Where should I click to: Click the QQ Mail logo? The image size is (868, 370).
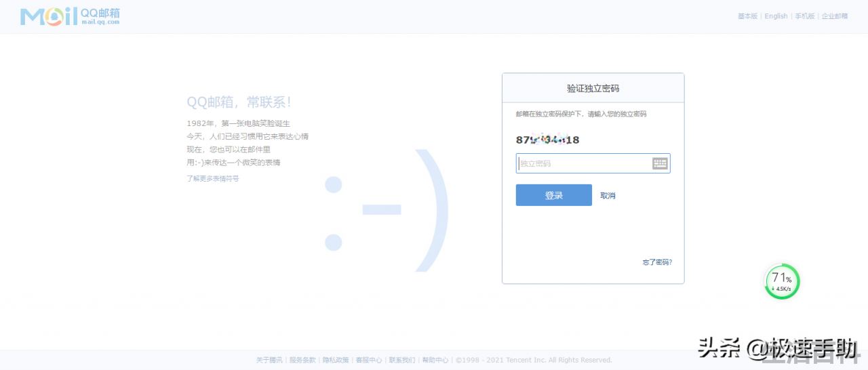coord(70,16)
